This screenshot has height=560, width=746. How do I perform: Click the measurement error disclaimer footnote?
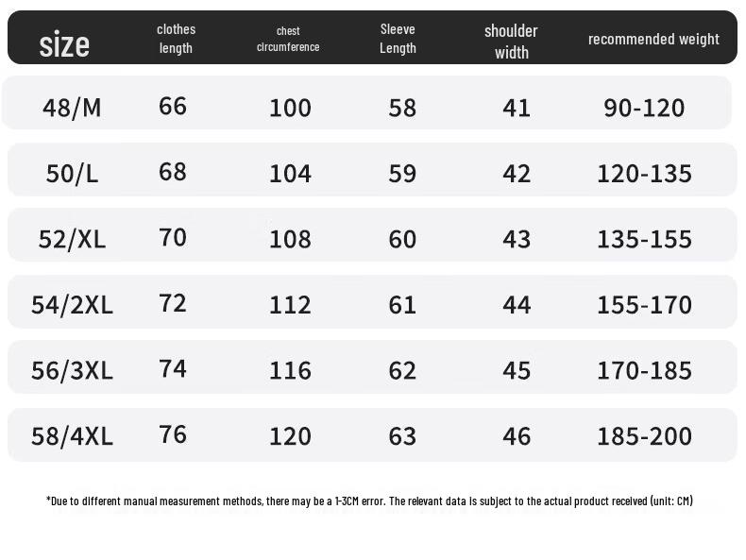pos(369,501)
